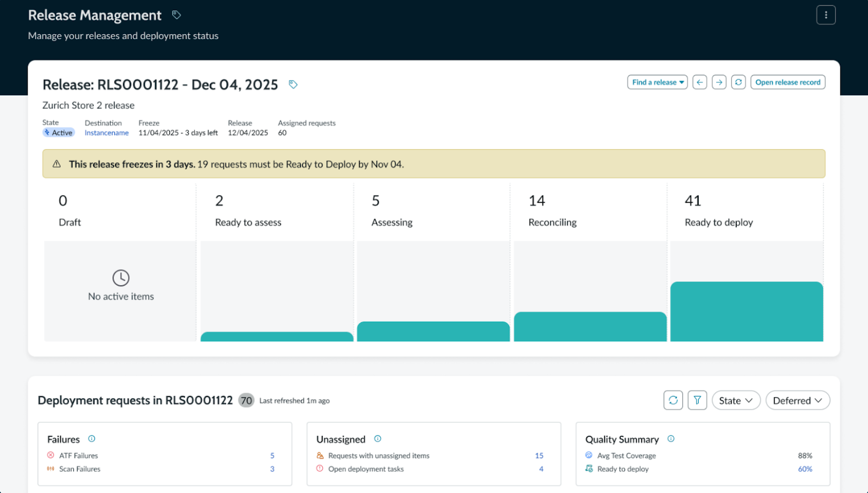Open the State dropdown
Screen dimensions: 868x493
736,400
